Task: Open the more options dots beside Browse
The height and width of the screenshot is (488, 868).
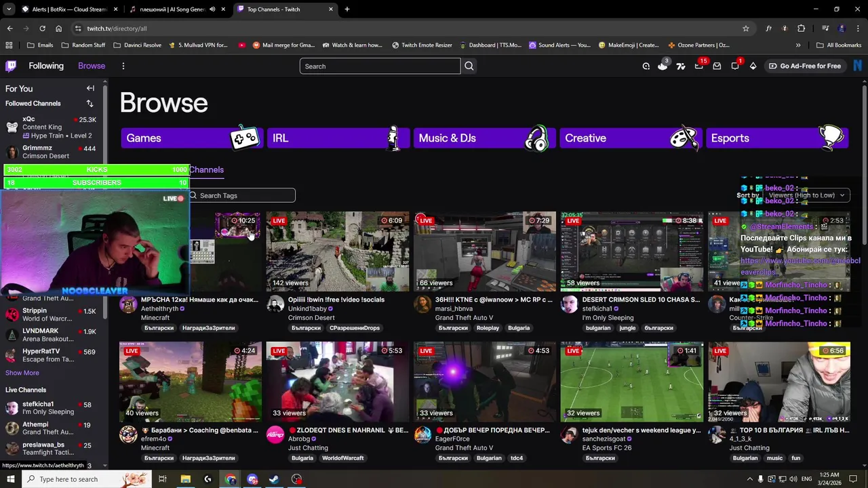Action: [123, 66]
